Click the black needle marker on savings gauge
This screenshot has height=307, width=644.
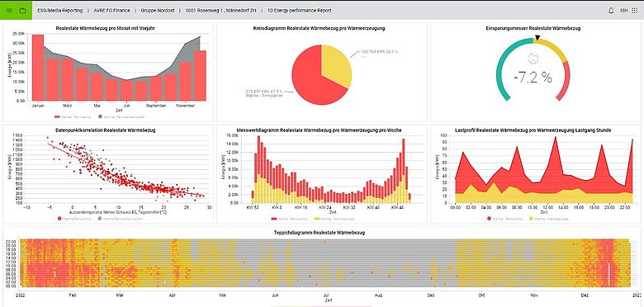click(x=537, y=38)
